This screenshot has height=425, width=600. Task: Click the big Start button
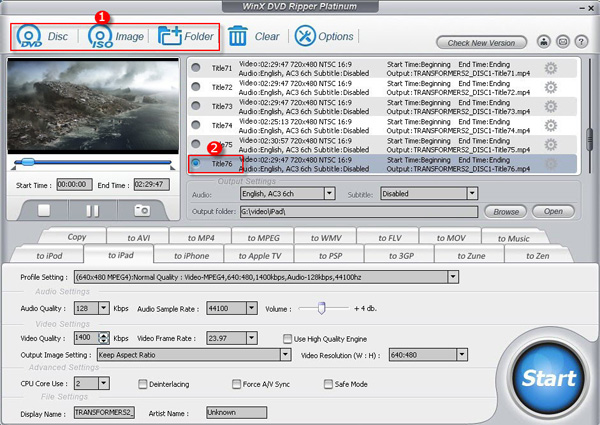[549, 378]
